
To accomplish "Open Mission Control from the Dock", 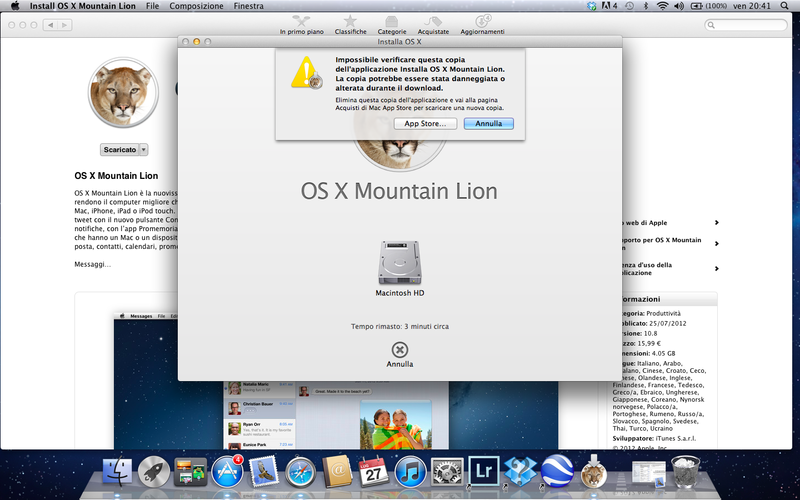I will pyautogui.click(x=190, y=471).
